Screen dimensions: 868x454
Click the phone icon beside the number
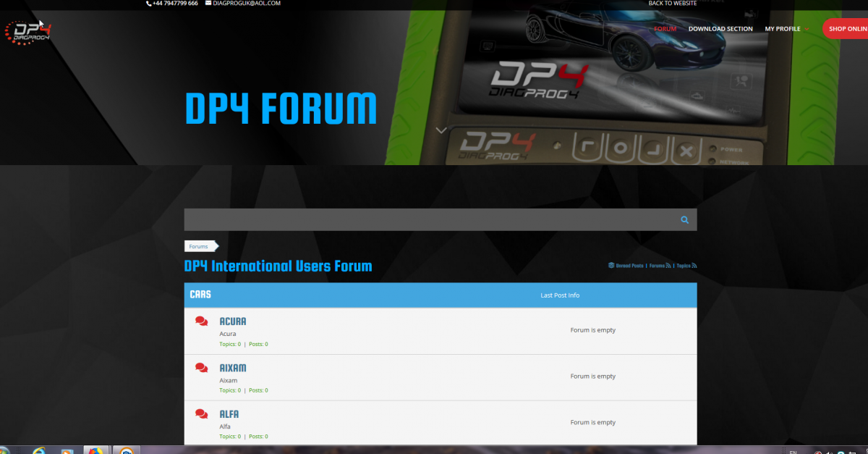(x=149, y=3)
